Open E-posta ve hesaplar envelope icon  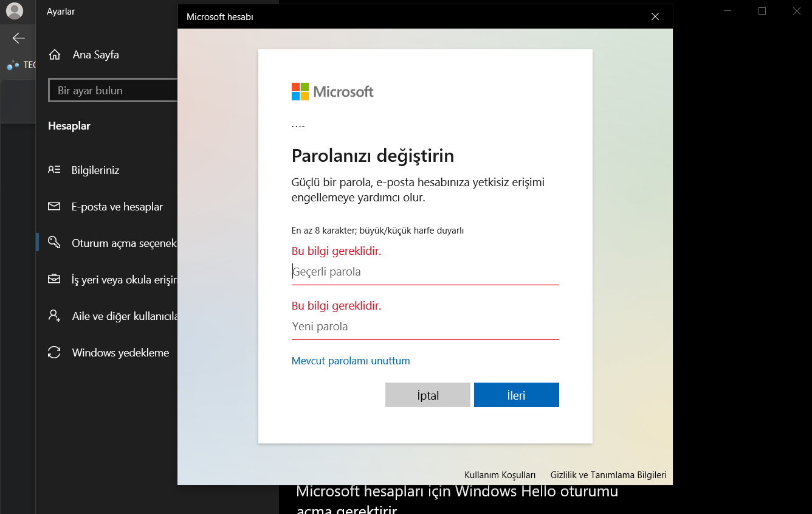point(54,207)
